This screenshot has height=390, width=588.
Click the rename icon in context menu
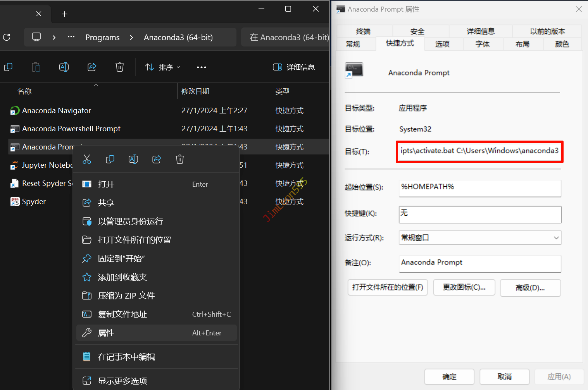tap(133, 159)
